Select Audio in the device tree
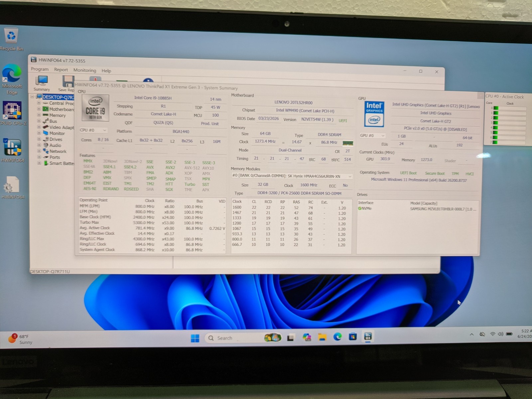532x399 pixels. coord(55,145)
